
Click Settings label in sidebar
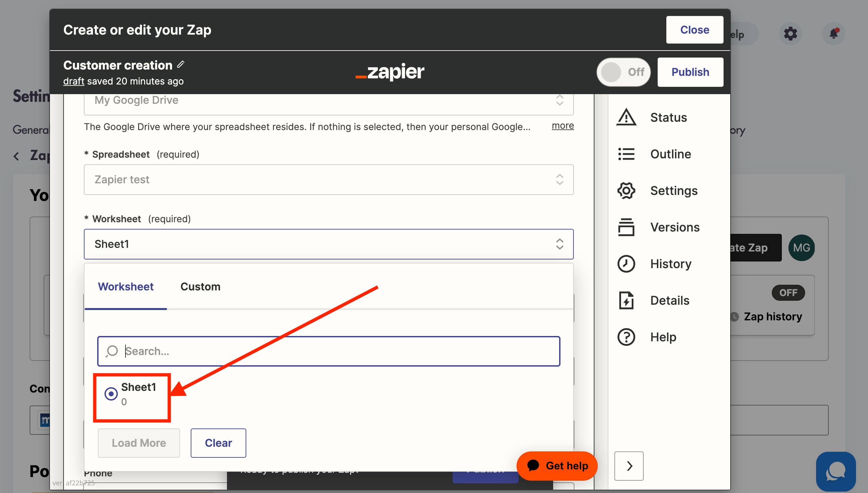[674, 191]
